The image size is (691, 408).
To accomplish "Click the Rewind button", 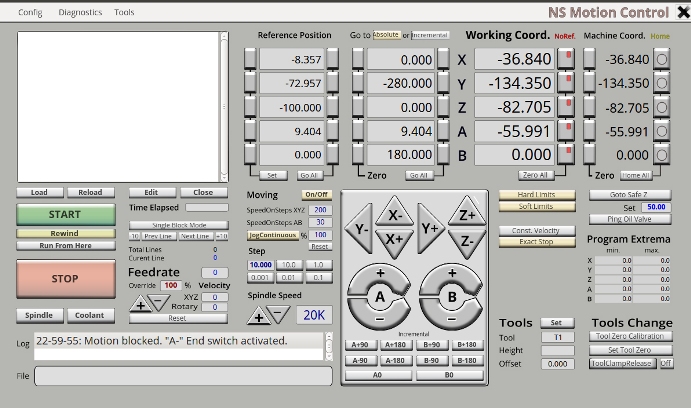I will point(66,234).
